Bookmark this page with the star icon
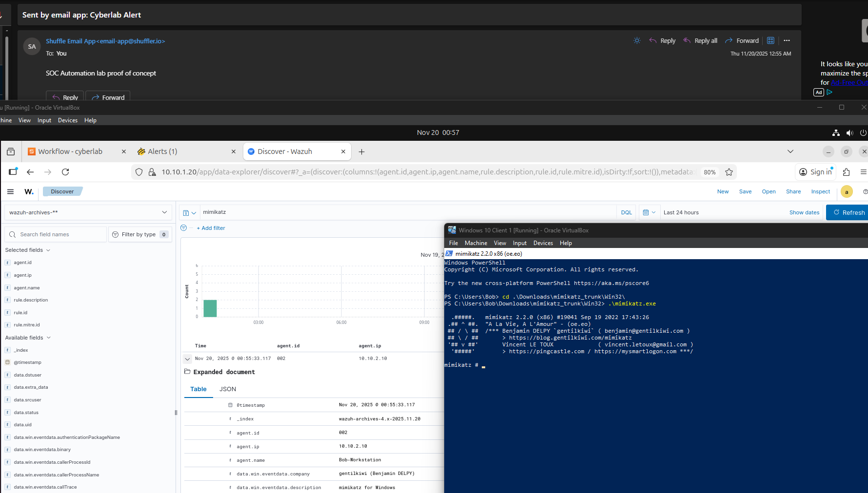Image resolution: width=868 pixels, height=493 pixels. pyautogui.click(x=729, y=172)
